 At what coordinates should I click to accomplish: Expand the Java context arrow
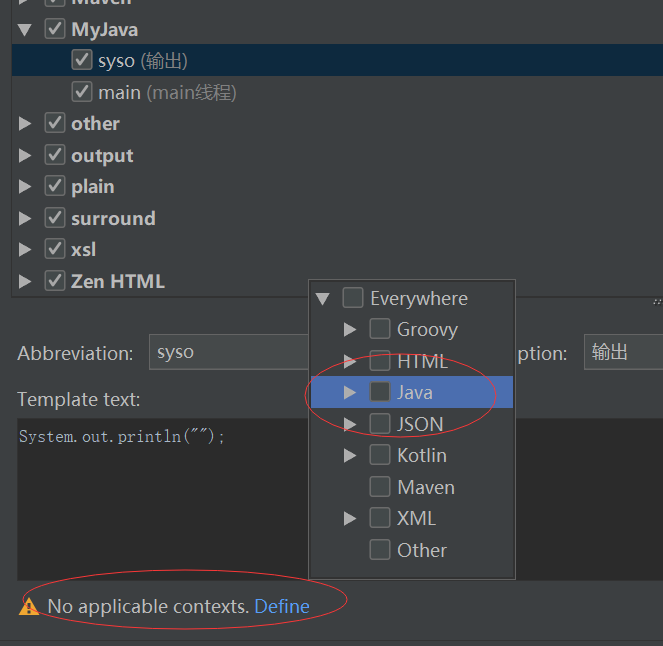(350, 392)
